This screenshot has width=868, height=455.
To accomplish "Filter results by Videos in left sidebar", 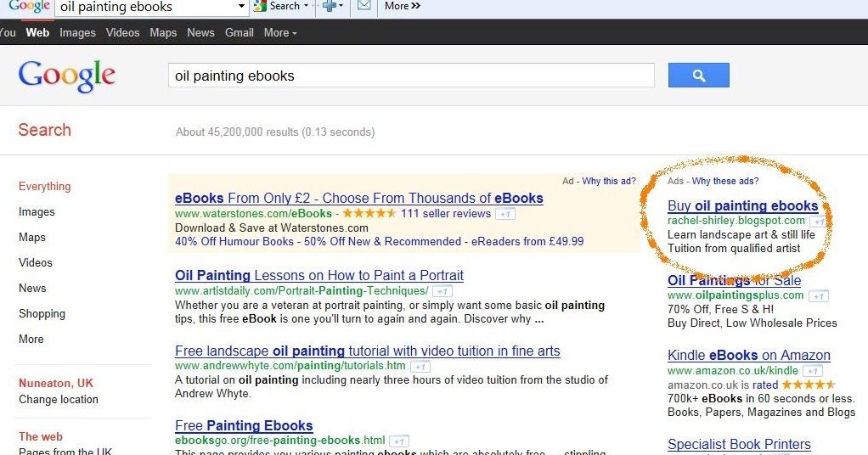I will click(36, 262).
